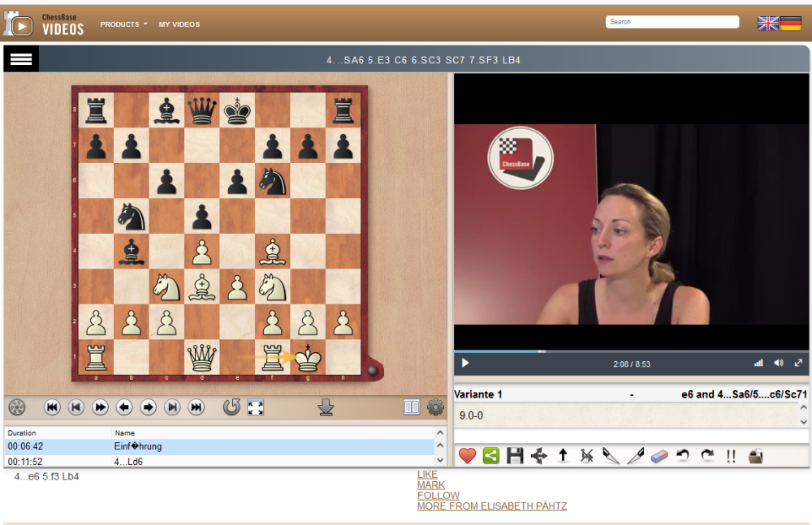Toggle the notation book view icon
The height and width of the screenshot is (525, 812).
coord(412,407)
